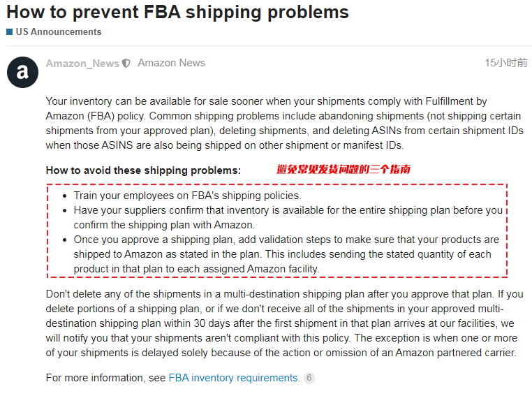Click the blue US Announcements category square
This screenshot has height=396, width=532.
[10, 32]
